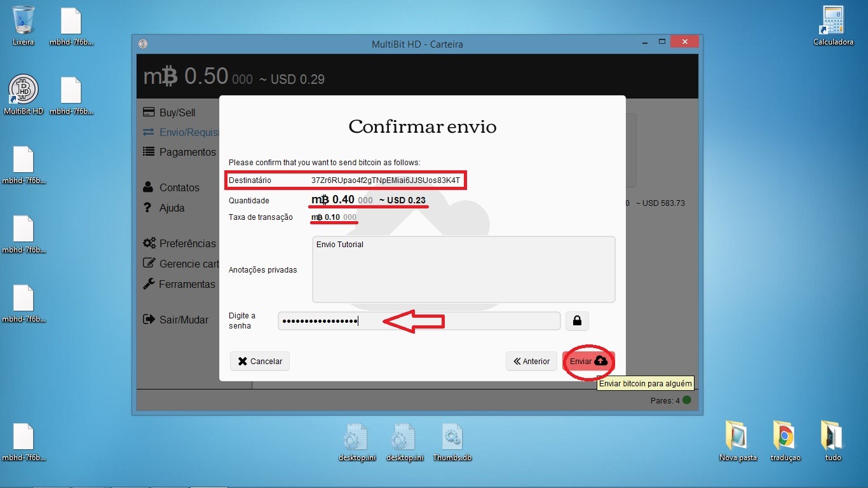
Task: Click the MultiBit HD desktop shortcut
Action: coord(24,90)
